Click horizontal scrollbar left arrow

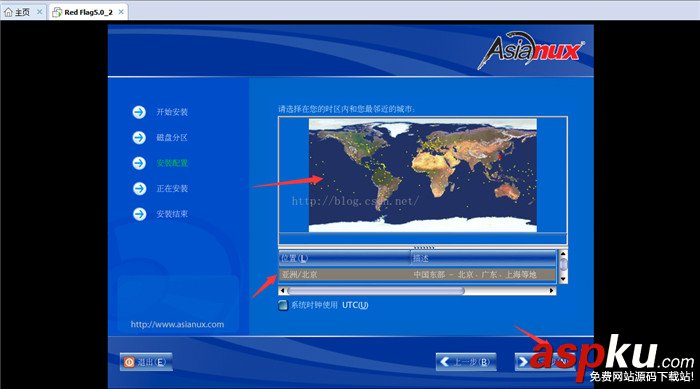(x=282, y=291)
